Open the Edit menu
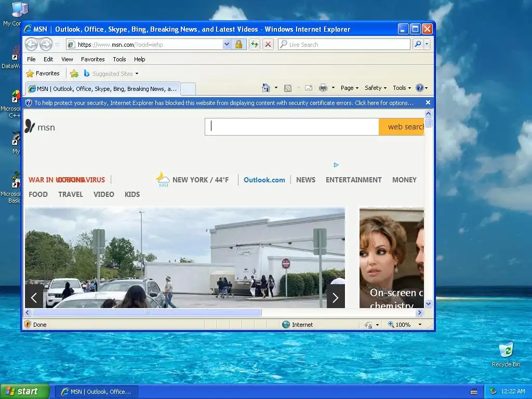 click(x=48, y=59)
